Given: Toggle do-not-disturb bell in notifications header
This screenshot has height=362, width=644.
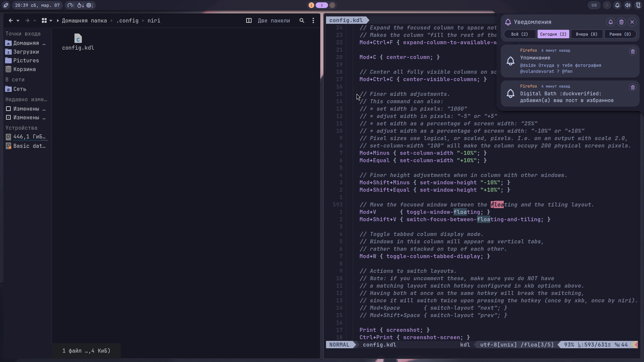Looking at the screenshot, I should point(610,22).
